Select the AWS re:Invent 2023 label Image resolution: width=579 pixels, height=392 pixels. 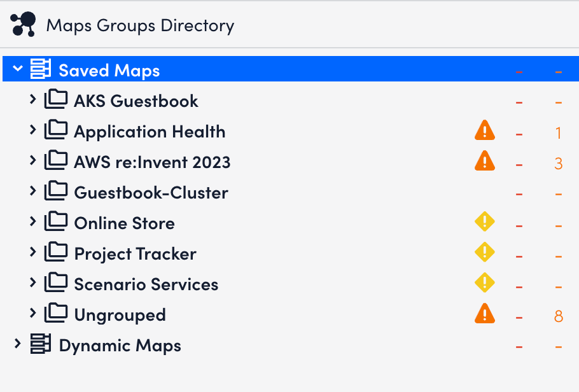point(152,162)
